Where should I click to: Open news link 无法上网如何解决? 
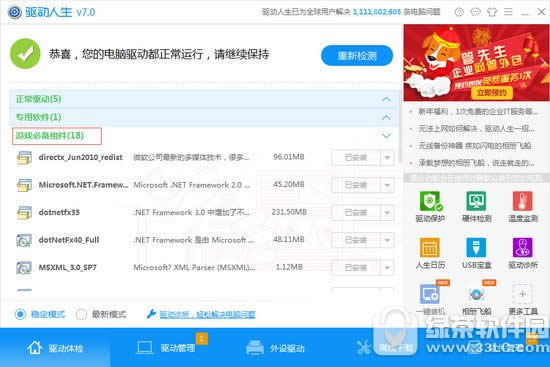pyautogui.click(x=476, y=129)
